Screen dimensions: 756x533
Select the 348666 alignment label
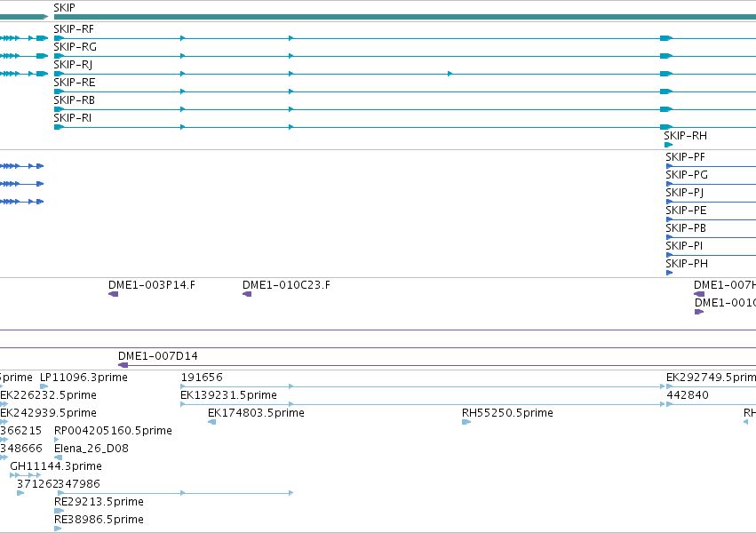pyautogui.click(x=21, y=449)
